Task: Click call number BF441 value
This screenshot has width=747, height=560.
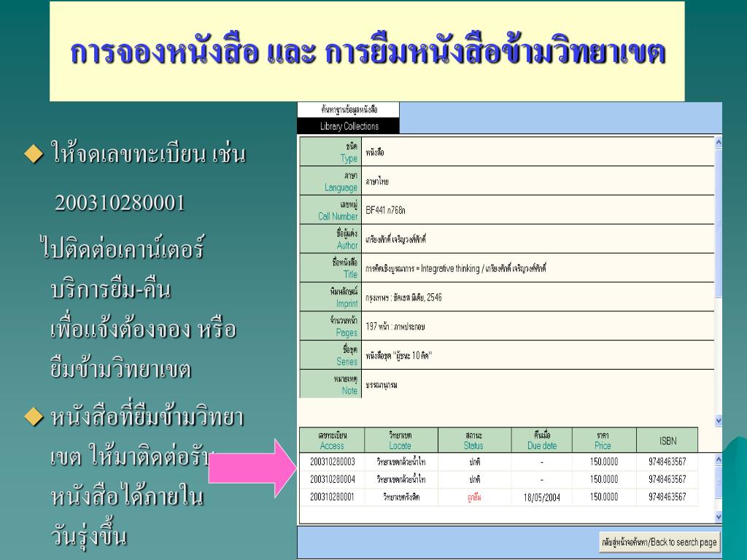Action: 385,210
